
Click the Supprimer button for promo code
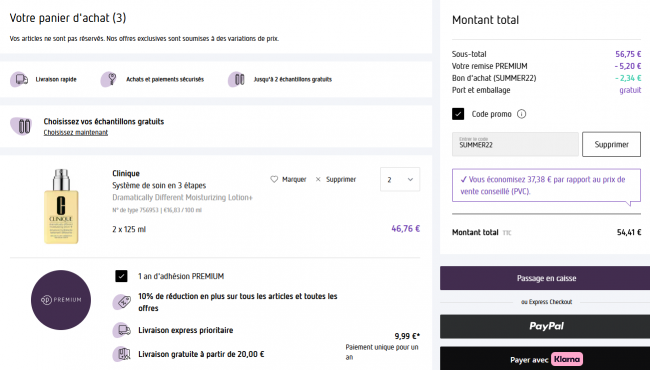pos(611,145)
